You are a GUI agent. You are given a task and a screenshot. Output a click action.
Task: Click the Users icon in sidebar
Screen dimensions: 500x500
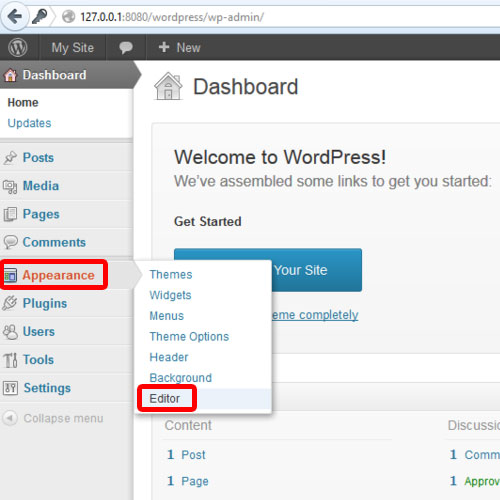(10, 332)
